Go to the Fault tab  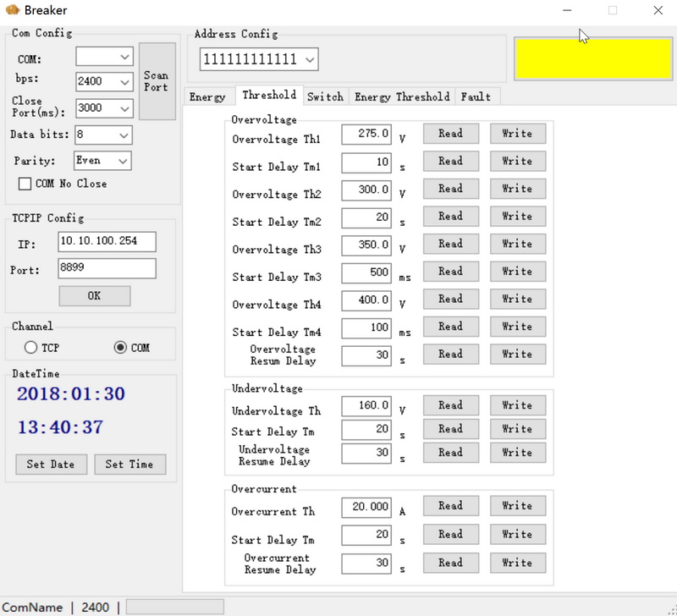point(476,96)
